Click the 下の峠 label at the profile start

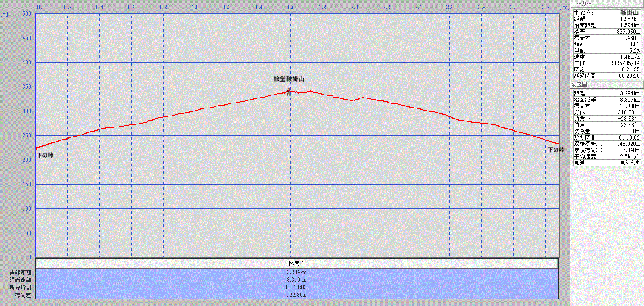45,156
